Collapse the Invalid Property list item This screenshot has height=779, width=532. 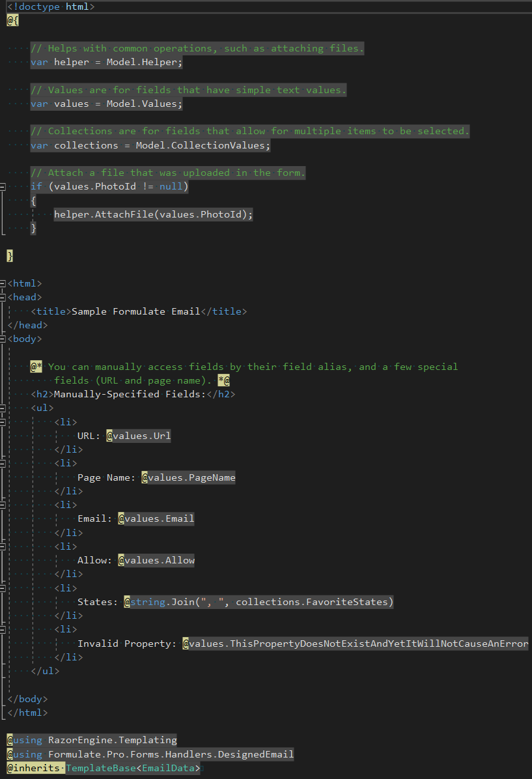click(3, 629)
